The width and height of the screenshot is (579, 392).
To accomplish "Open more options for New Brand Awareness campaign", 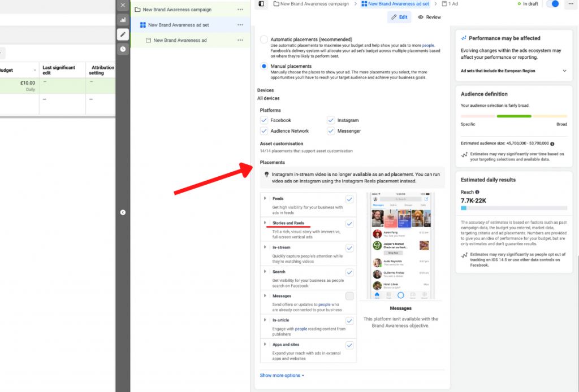I will pos(240,10).
